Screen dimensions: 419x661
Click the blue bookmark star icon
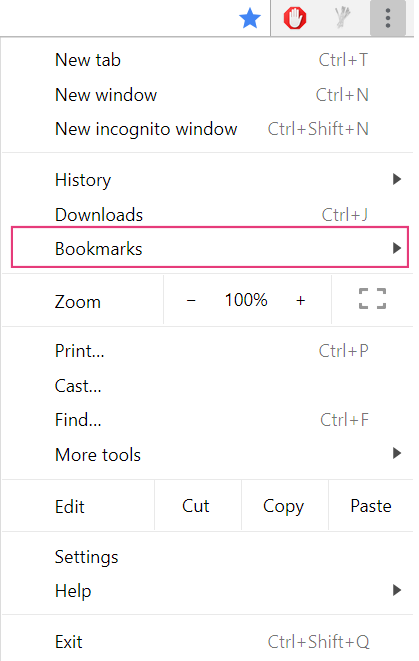250,19
